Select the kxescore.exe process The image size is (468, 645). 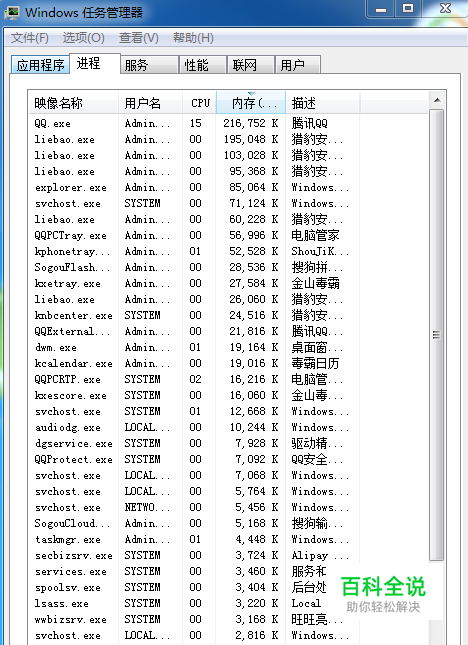[195, 395]
